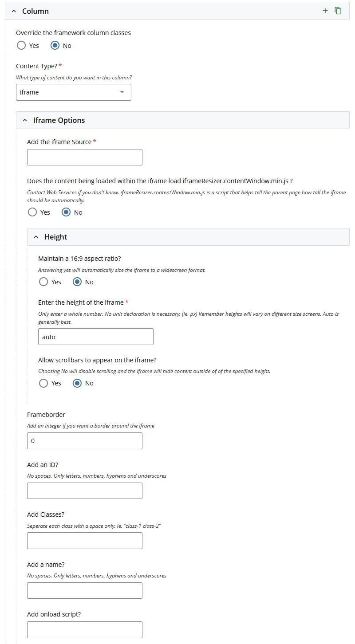Collapse the Column section
Viewport: 355px width, 644px height.
[x=13, y=11]
